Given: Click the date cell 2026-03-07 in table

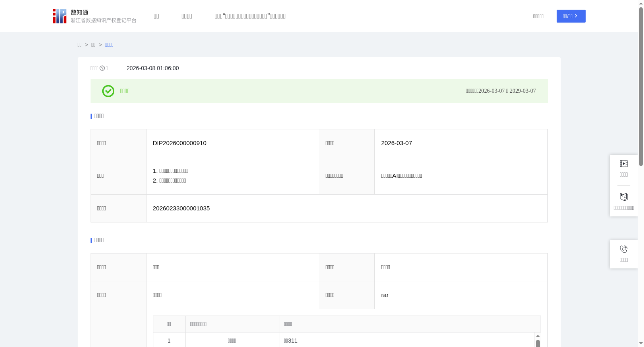Looking at the screenshot, I should (396, 143).
